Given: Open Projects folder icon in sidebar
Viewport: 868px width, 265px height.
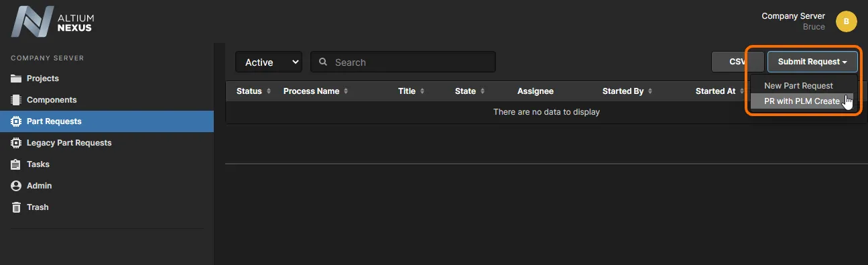Looking at the screenshot, I should tap(17, 78).
